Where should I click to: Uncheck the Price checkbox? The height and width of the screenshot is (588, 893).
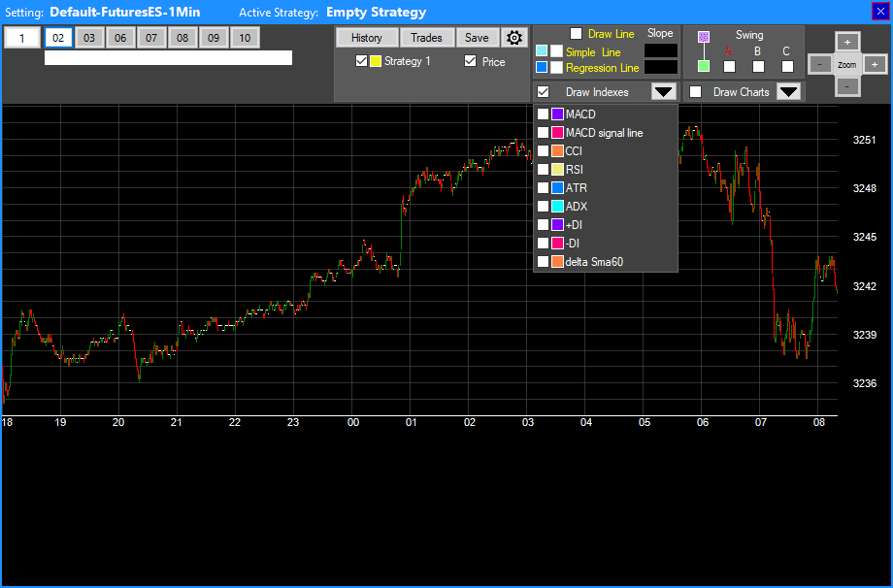[471, 61]
